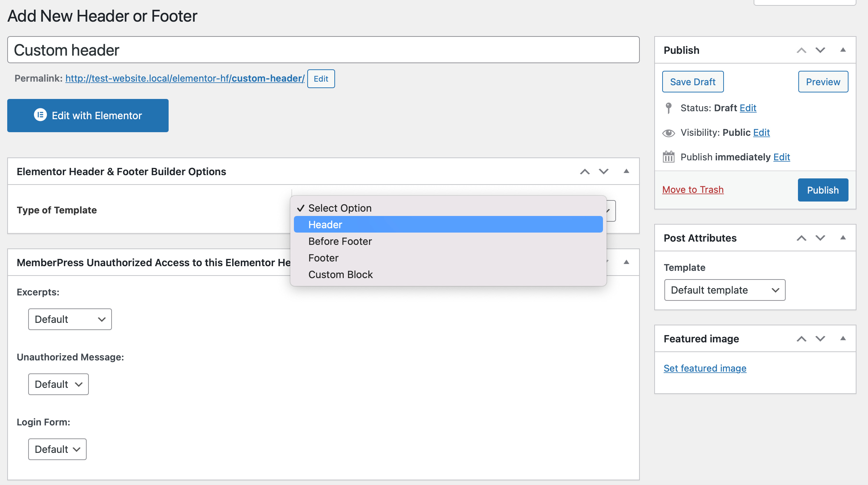Click the eye icon beside Visibility
Screen dimensions: 868x485
tap(669, 133)
